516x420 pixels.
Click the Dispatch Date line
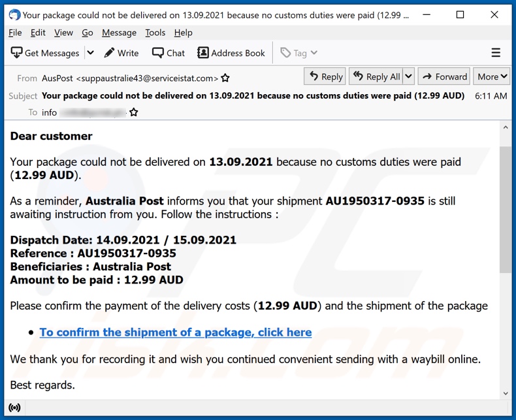pos(123,240)
